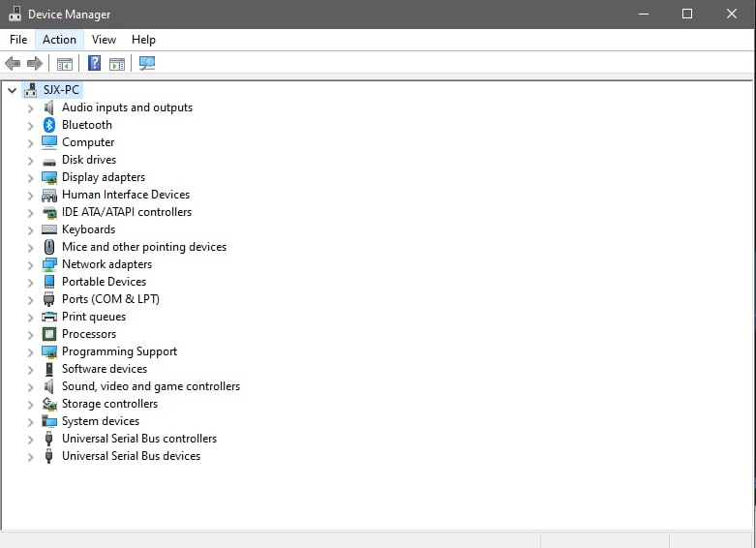Click the Display adapters icon
This screenshot has width=756, height=548.
point(49,177)
